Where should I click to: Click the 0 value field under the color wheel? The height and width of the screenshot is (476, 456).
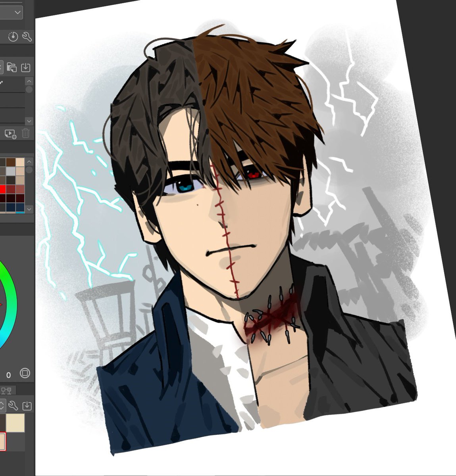tap(9, 375)
